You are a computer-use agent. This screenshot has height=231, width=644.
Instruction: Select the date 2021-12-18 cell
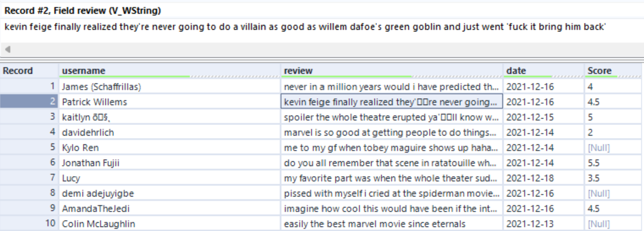point(530,178)
